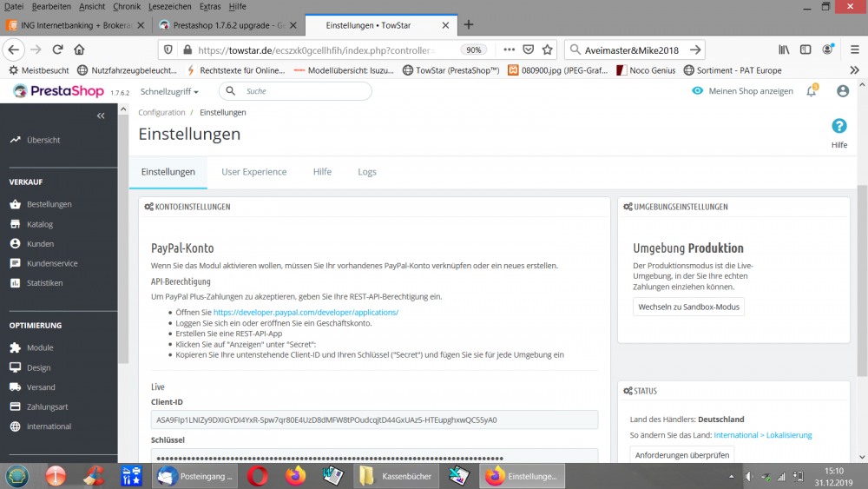Open International in sidebar

click(x=41, y=426)
